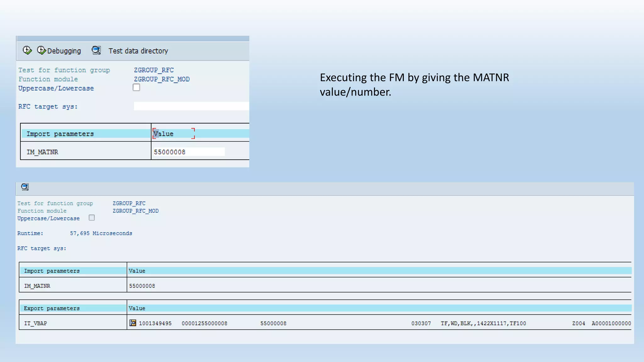Screen dimensions: 644x362
Task: Click IM_MATNR parameter name in result screen
Action: coord(37,286)
